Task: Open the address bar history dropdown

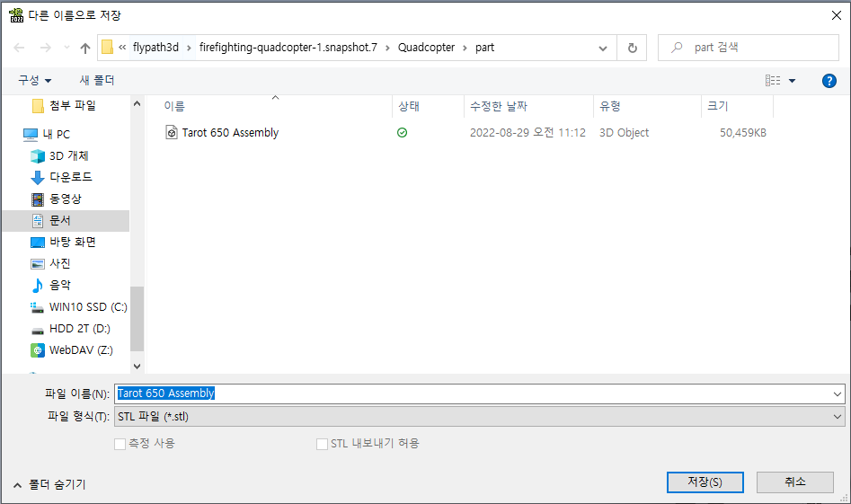Action: 602,48
